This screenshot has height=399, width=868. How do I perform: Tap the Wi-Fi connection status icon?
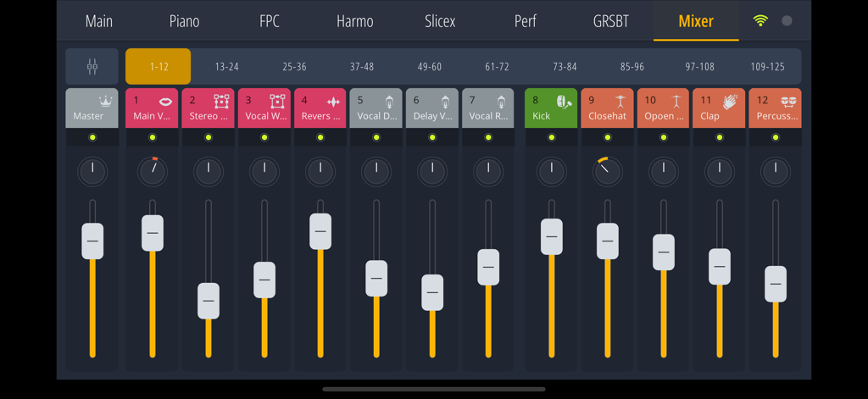[760, 21]
